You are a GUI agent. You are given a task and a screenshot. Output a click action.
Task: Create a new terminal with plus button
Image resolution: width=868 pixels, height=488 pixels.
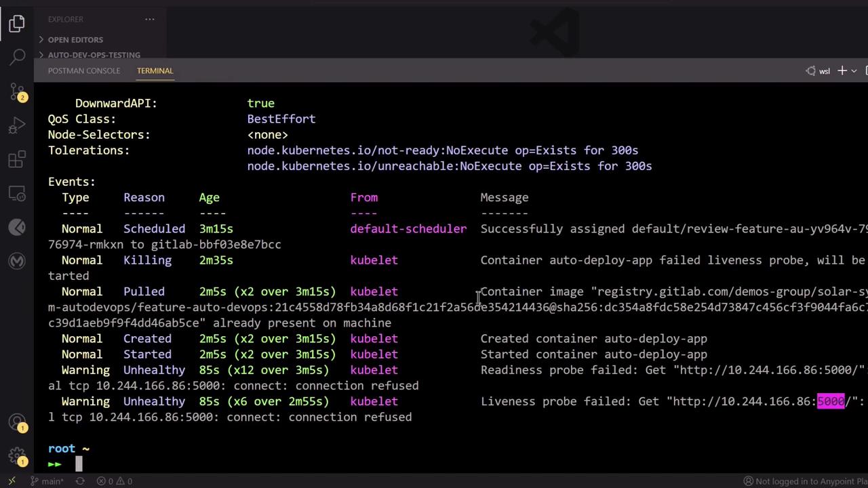pyautogui.click(x=842, y=70)
